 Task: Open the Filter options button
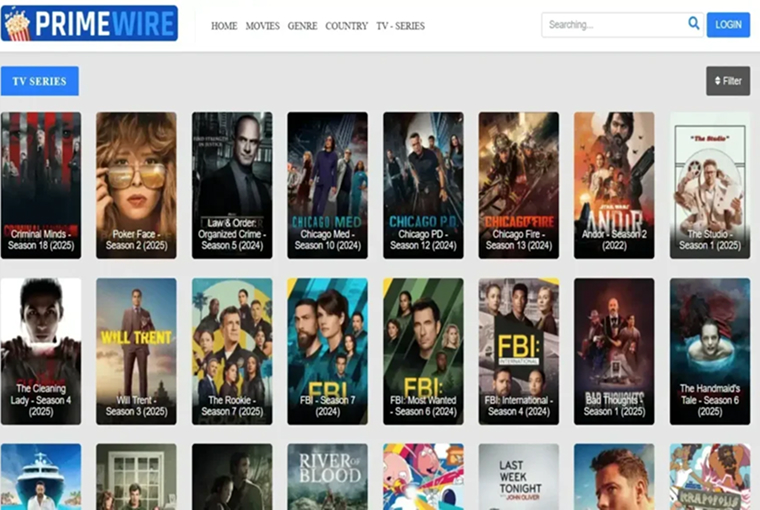[x=727, y=81]
